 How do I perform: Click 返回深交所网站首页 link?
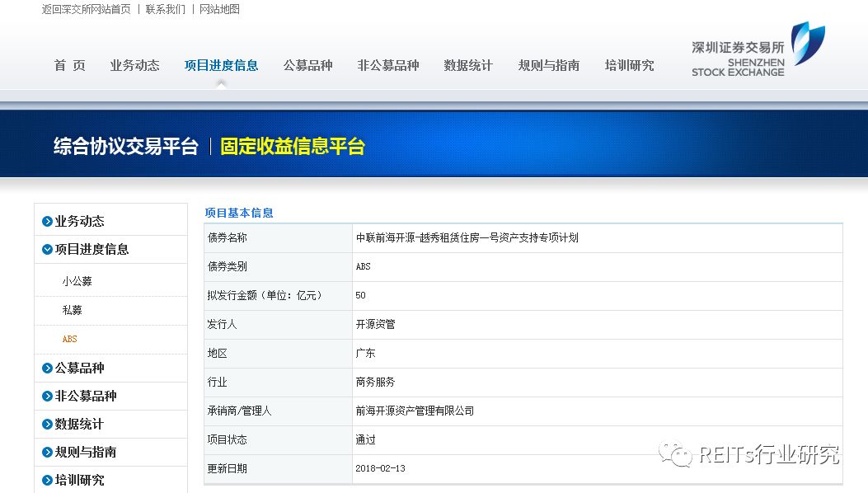tap(86, 9)
